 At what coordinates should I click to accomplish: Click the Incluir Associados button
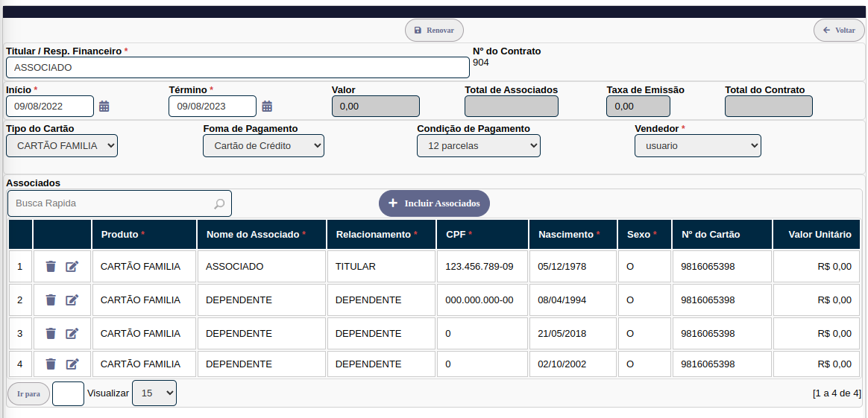coord(434,203)
